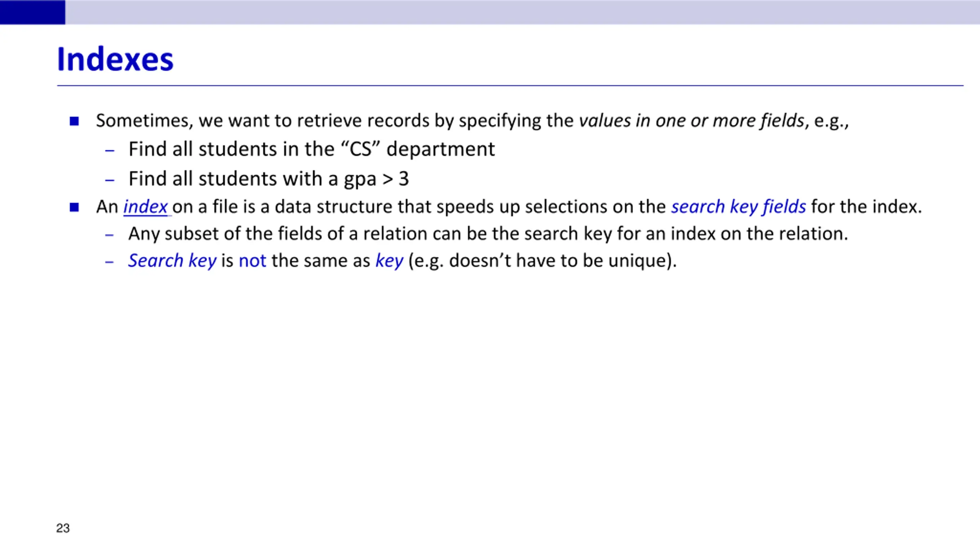980x551 pixels.
Task: Click the blue 'search key fields' text
Action: point(738,207)
